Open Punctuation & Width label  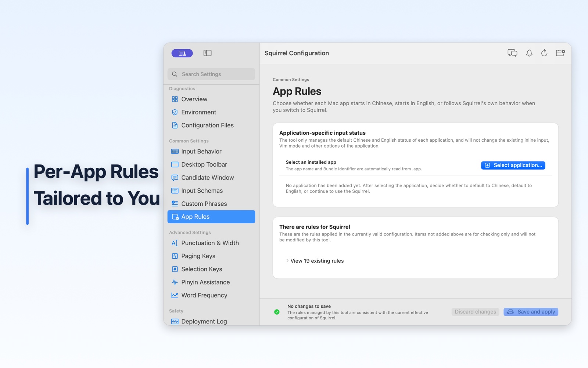point(210,243)
